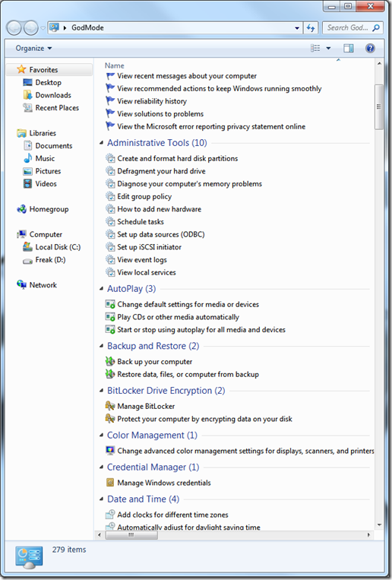Click the Recent Places icon
Viewport: 392px width, 580px height.
[28, 108]
